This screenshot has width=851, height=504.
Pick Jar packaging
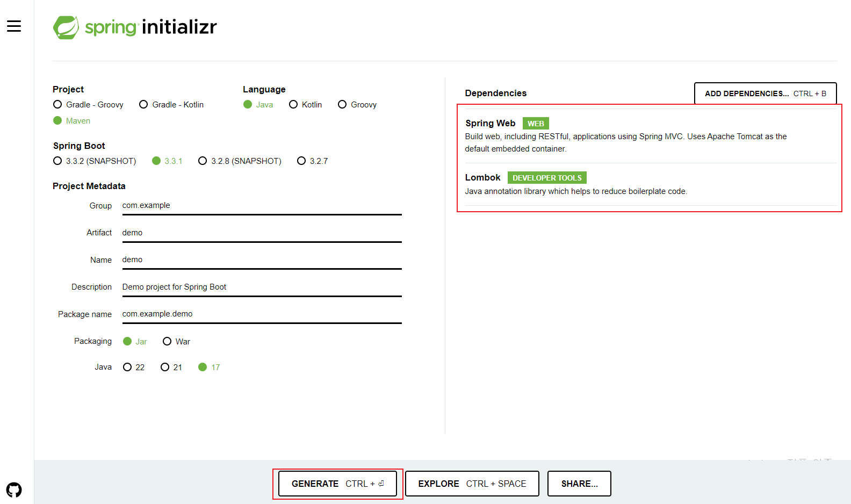coord(135,342)
